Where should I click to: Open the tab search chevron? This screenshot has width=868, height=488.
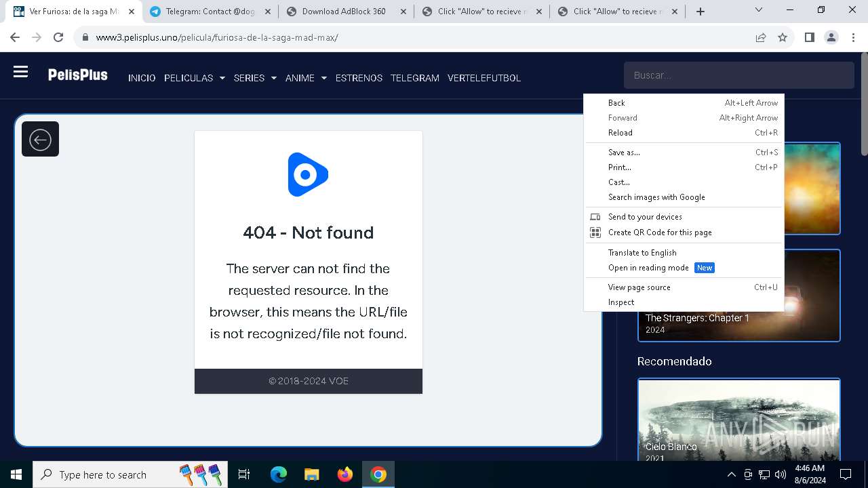pos(759,10)
